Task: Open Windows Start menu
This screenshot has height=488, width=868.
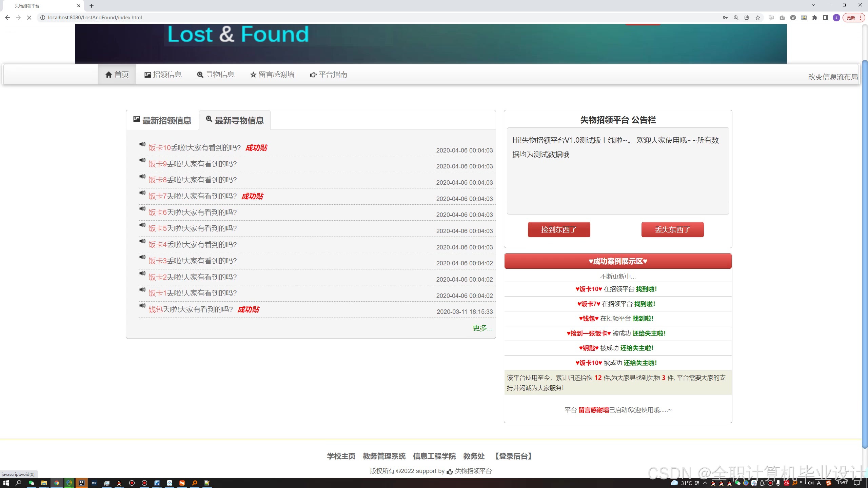Action: coord(6,483)
